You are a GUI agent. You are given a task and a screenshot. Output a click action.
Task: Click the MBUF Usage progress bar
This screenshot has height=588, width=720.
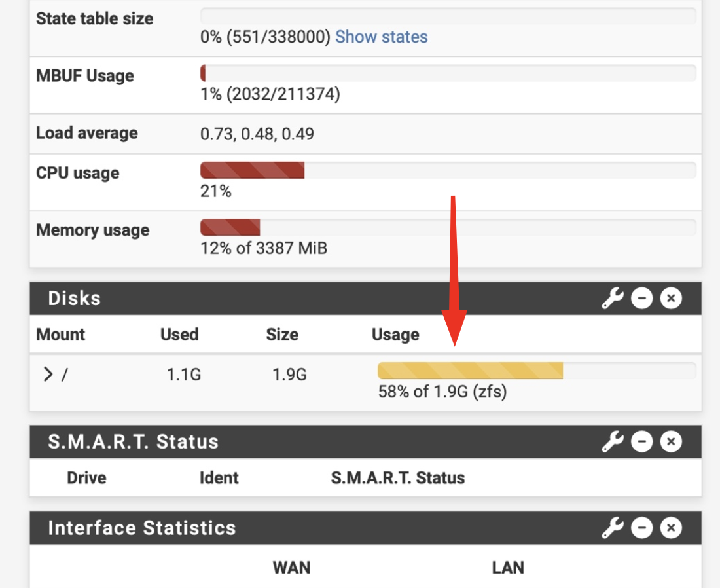[448, 73]
